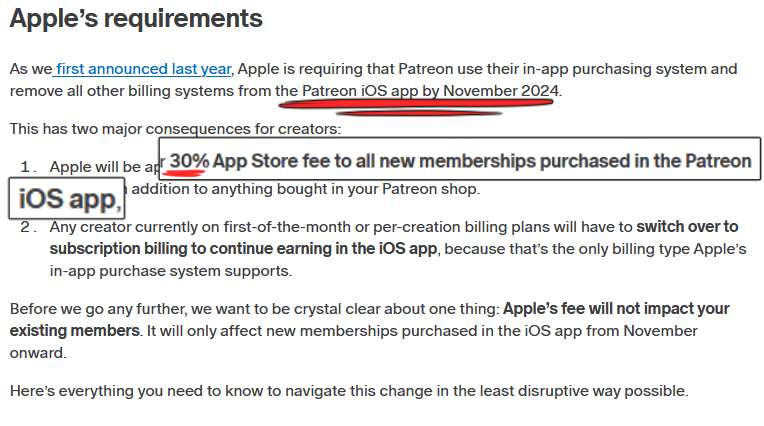This screenshot has width=764, height=426.
Task: Open the "first announced last year" link
Action: pos(144,69)
